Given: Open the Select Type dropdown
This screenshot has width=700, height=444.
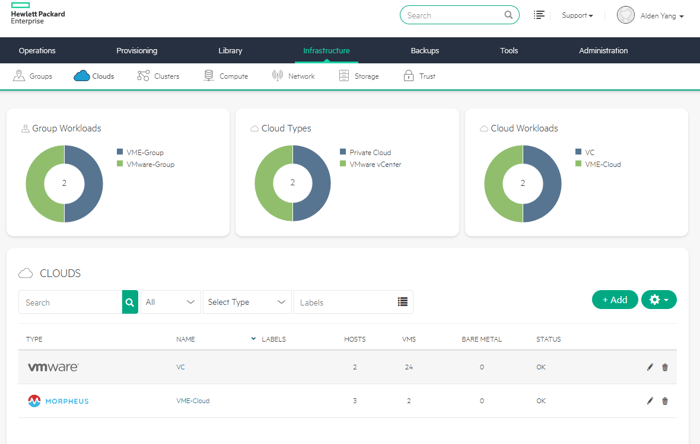Looking at the screenshot, I should 247,302.
